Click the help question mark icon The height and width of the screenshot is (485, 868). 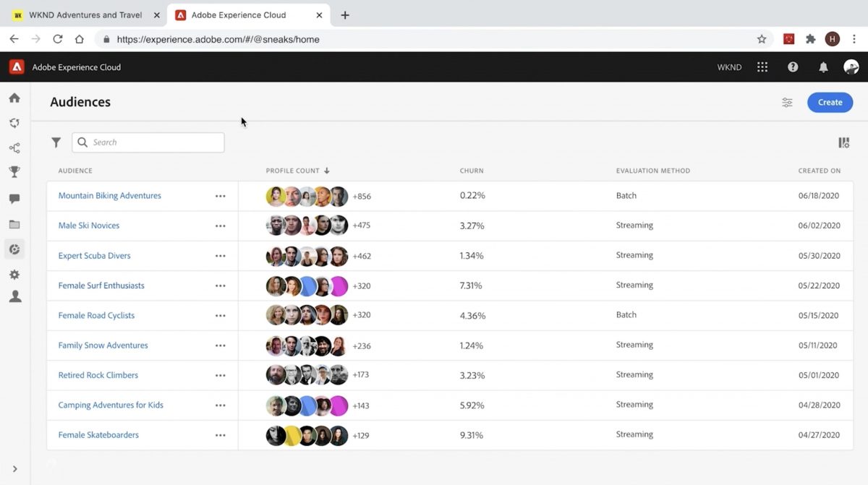pos(793,67)
